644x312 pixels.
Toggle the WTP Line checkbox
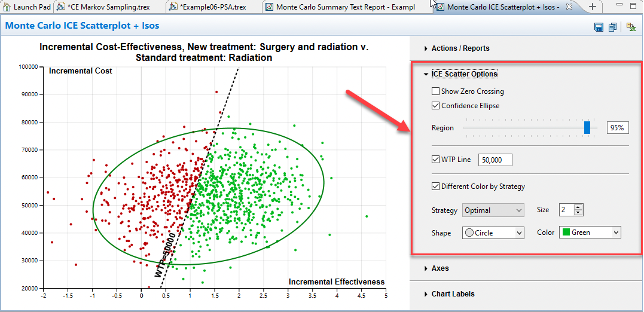pyautogui.click(x=435, y=160)
